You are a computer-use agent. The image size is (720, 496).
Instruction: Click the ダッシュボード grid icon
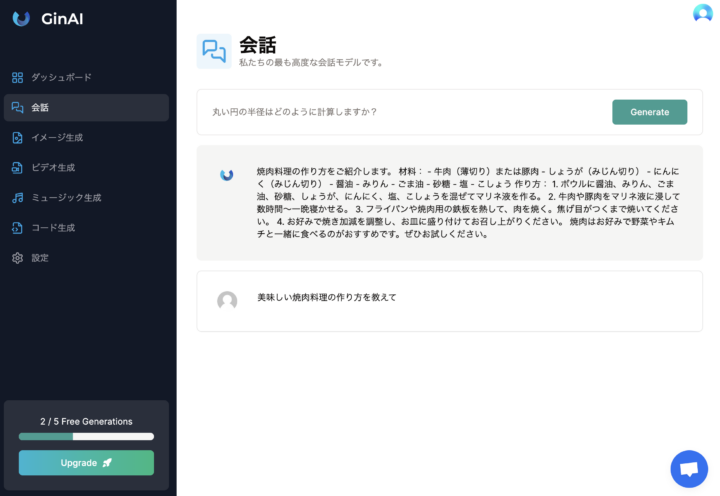17,78
